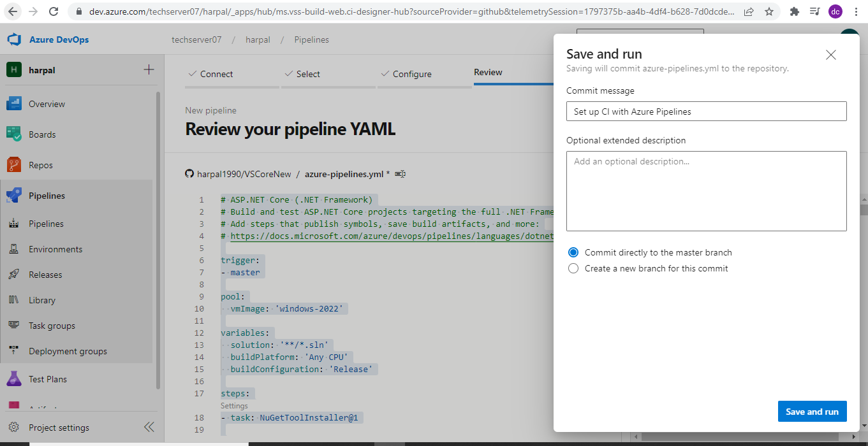This screenshot has width=868, height=446.
Task: Click the harpal1990/VSCoreNew repository name
Action: [x=244, y=174]
